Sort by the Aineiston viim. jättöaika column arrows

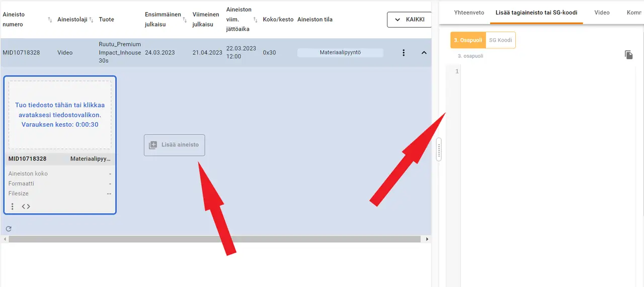(x=256, y=20)
